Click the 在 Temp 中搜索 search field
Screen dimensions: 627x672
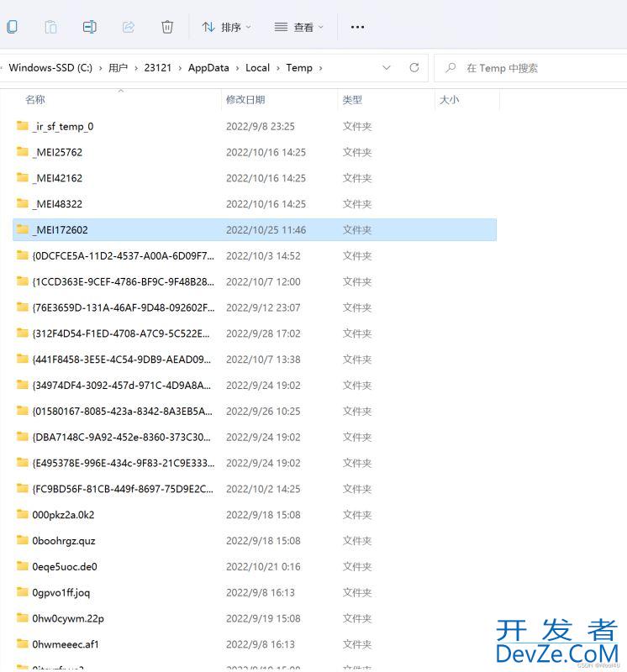(x=531, y=68)
